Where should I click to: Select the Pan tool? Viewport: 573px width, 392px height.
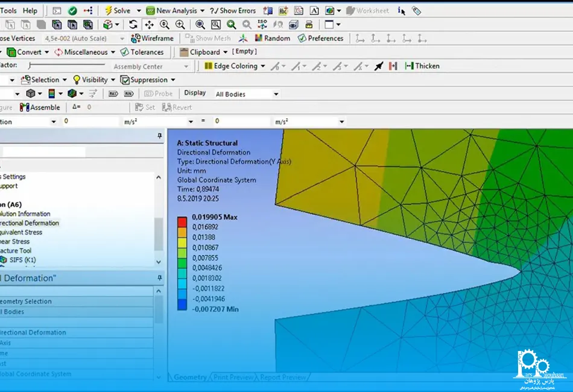tap(149, 25)
